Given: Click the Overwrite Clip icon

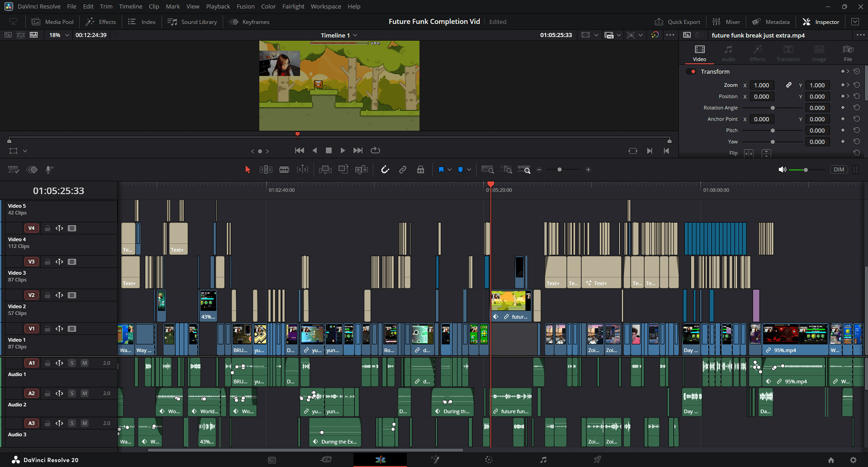Looking at the screenshot, I should click(343, 169).
